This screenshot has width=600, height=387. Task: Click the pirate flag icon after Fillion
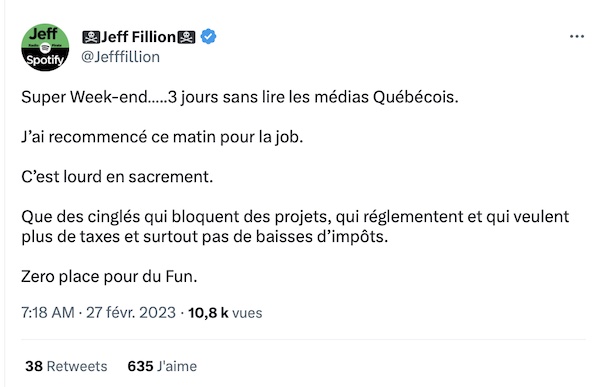186,37
